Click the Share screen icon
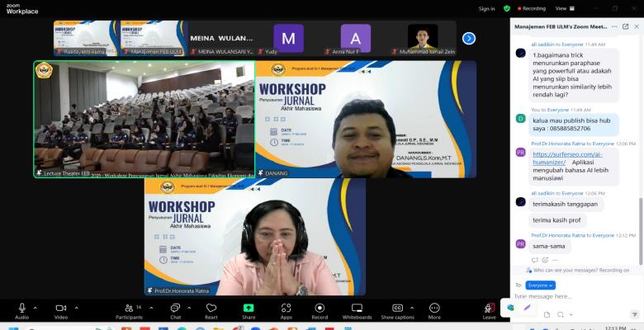The height and width of the screenshot is (330, 644). (249, 309)
